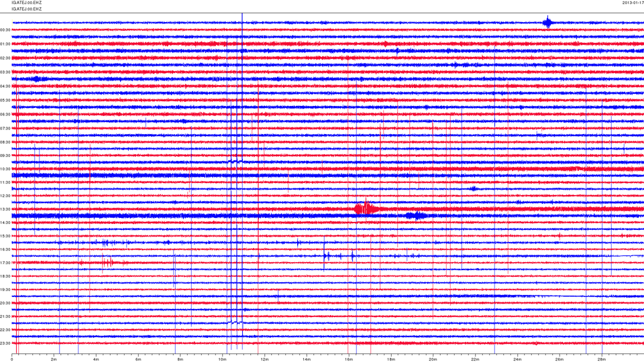Image resolution: width=644 pixels, height=362 pixels.
Task: Click the 15:30 time label
Action: 5,236
